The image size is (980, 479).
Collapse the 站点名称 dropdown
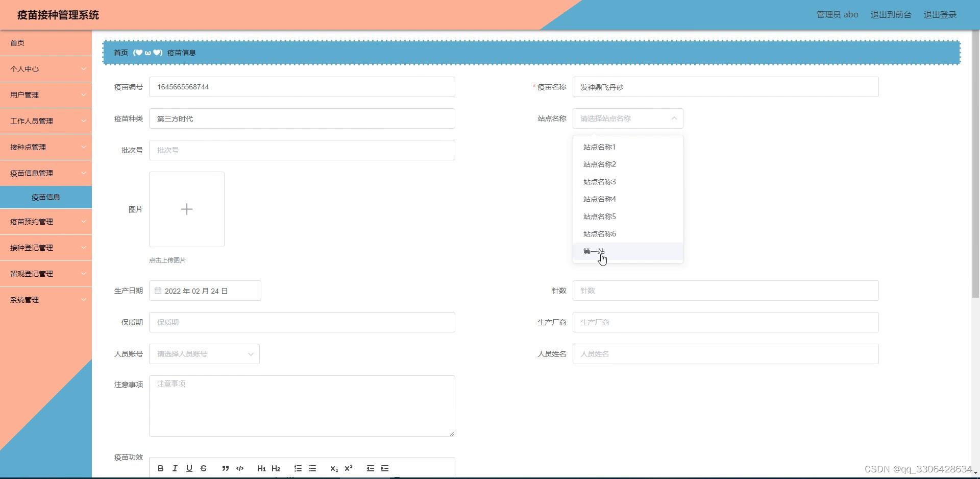point(674,118)
